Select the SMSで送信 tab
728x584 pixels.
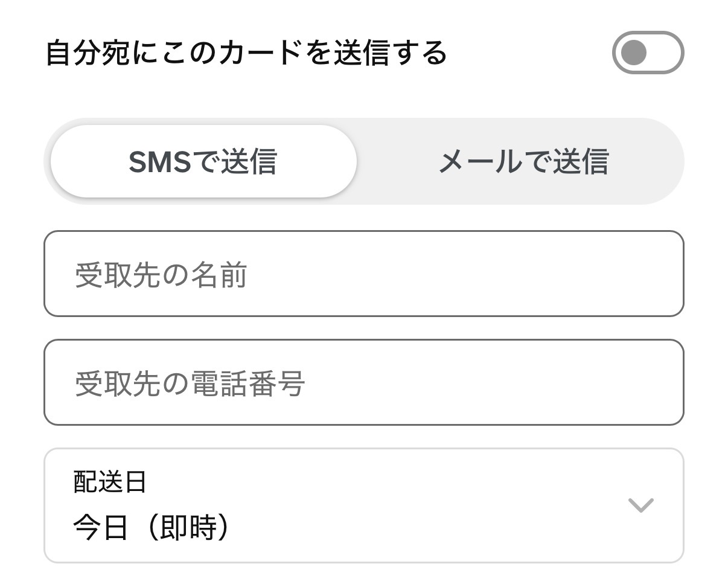pyautogui.click(x=203, y=161)
